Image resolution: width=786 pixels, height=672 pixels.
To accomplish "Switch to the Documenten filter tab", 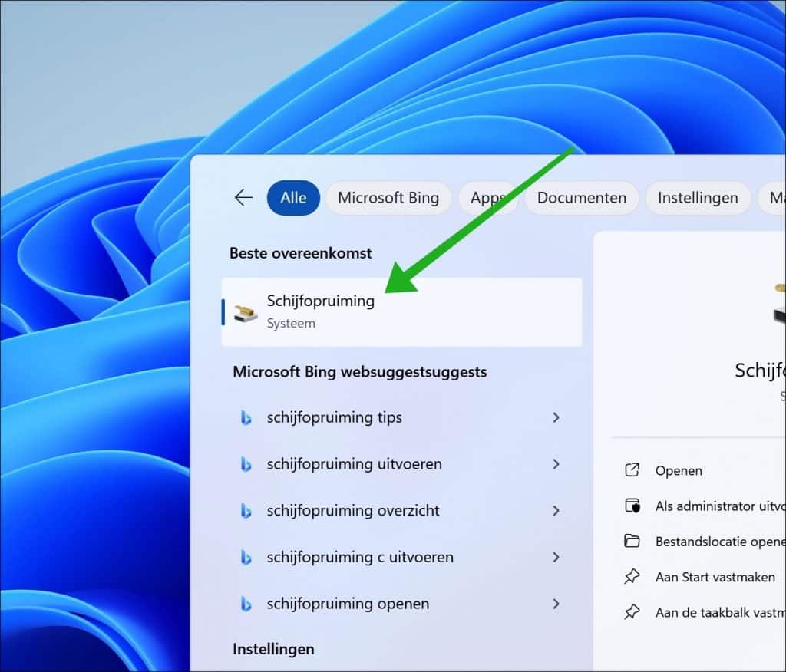I will (582, 197).
